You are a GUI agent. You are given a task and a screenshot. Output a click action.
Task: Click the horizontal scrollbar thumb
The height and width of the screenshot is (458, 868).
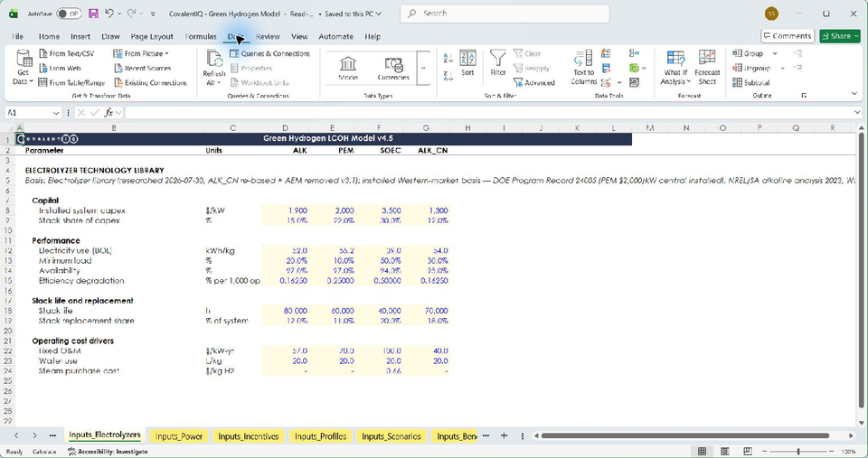coord(684,436)
